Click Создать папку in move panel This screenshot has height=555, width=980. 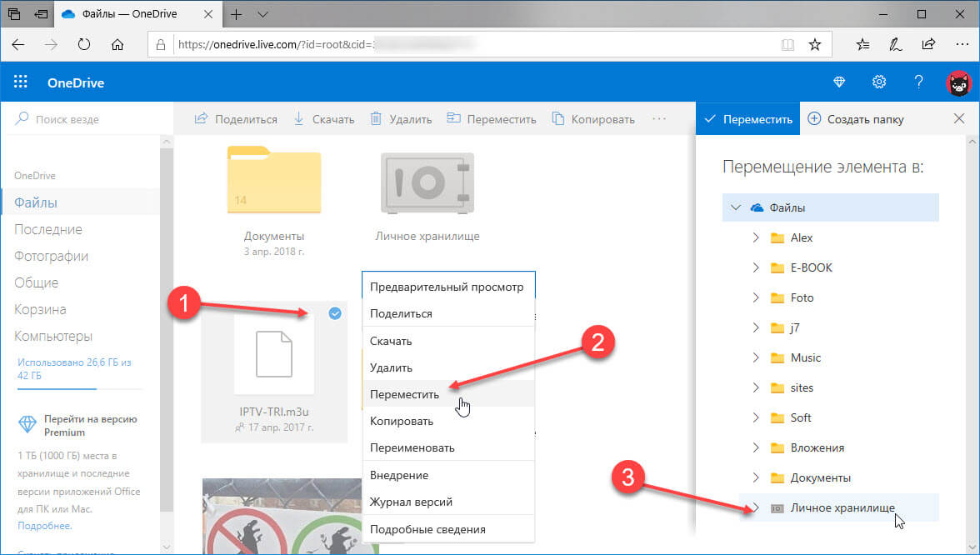pyautogui.click(x=856, y=118)
